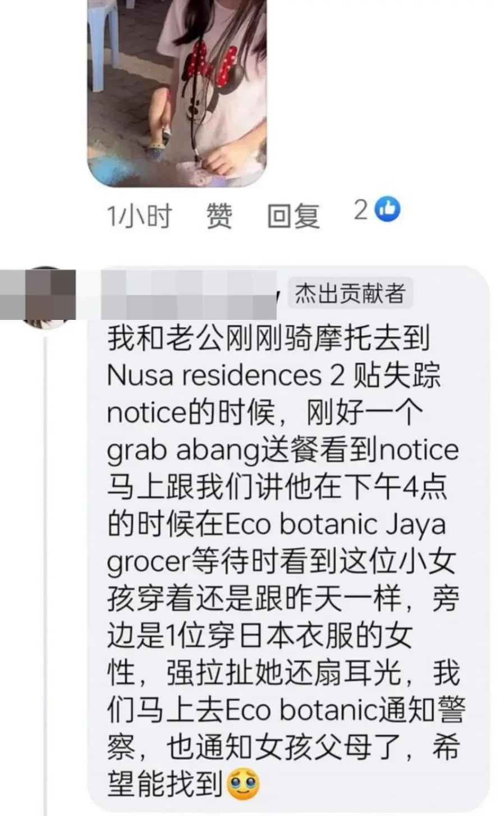Click the Nusa residences 2 text

click(x=225, y=376)
